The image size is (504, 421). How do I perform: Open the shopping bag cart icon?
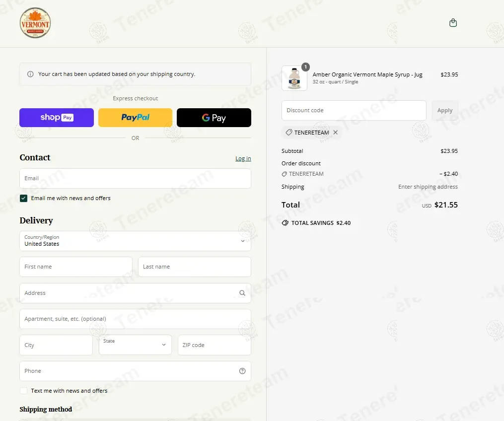pos(453,23)
